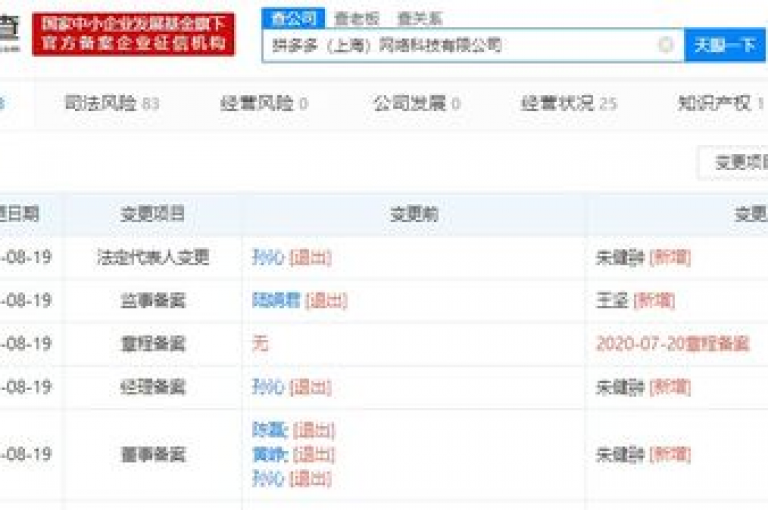
Task: Focus the company name search field
Action: [x=473, y=45]
